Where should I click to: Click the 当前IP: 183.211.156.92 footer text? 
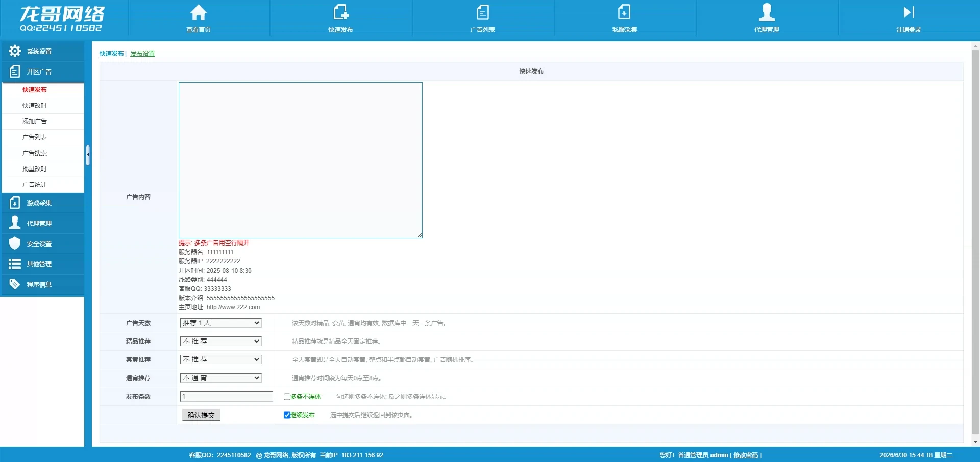[352, 455]
